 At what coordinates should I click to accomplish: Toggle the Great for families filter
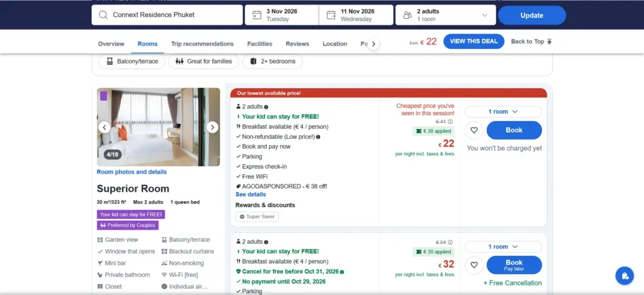(203, 61)
